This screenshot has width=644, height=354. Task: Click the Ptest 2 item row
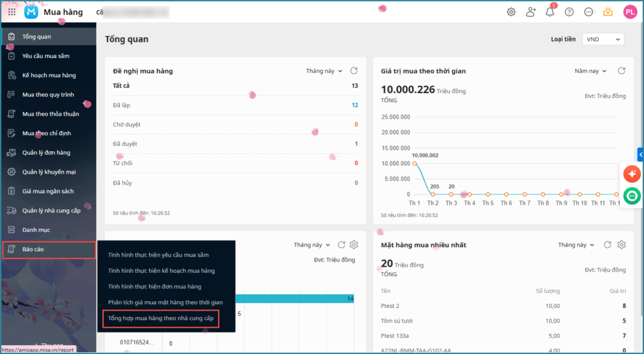[504, 306]
